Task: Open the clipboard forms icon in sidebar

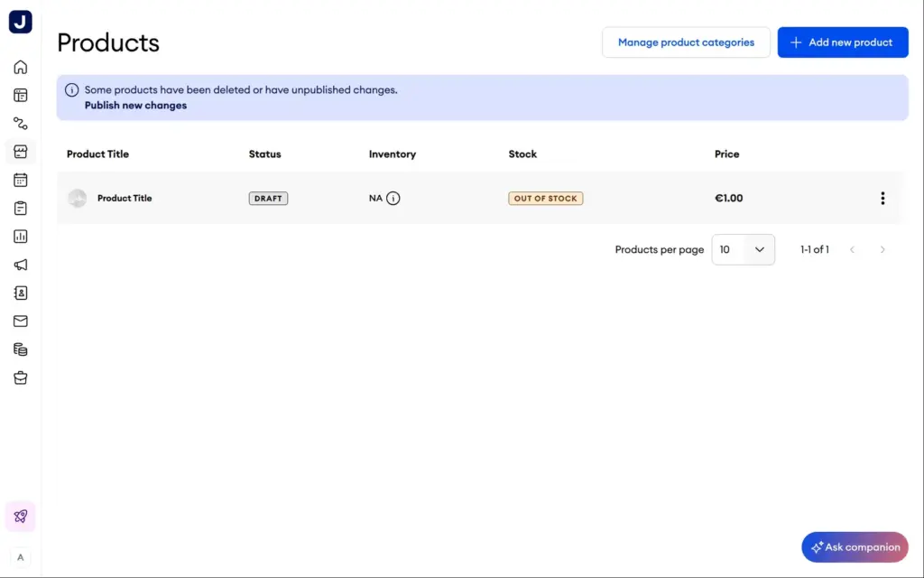Action: pyautogui.click(x=21, y=209)
